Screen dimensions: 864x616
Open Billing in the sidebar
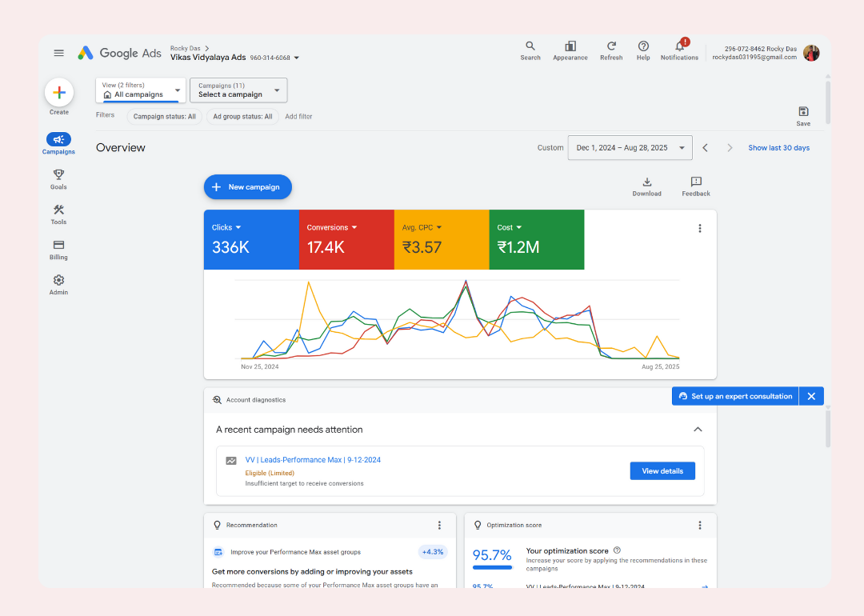(x=58, y=250)
